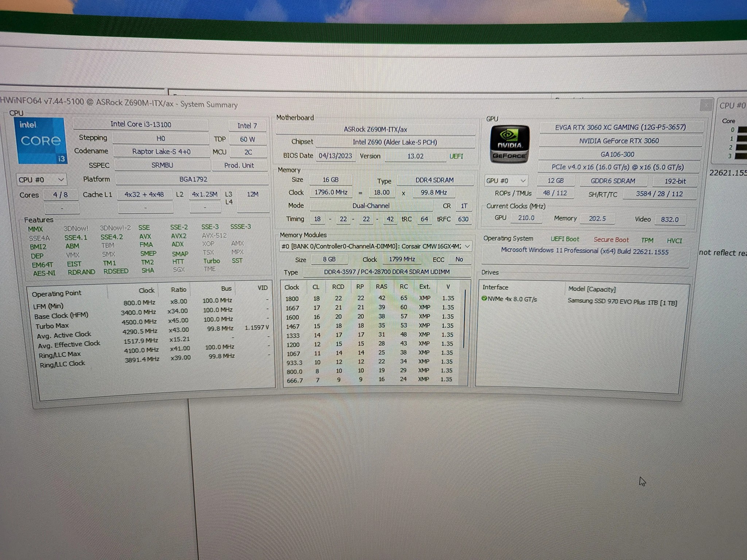The image size is (747, 560).
Task: Click the ASRock Z690M-ITX/ax motherboard field
Action: (375, 129)
